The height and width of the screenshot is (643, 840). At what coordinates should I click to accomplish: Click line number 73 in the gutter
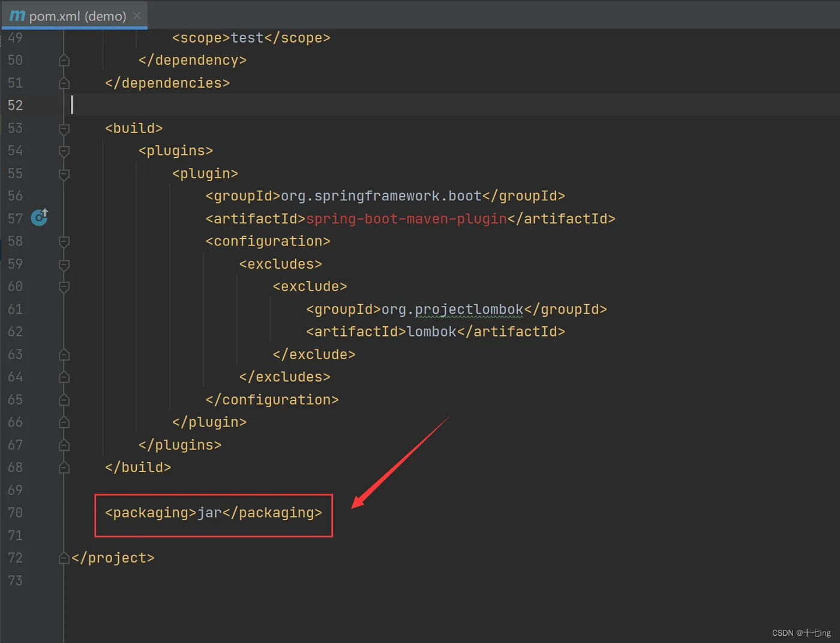pos(15,581)
